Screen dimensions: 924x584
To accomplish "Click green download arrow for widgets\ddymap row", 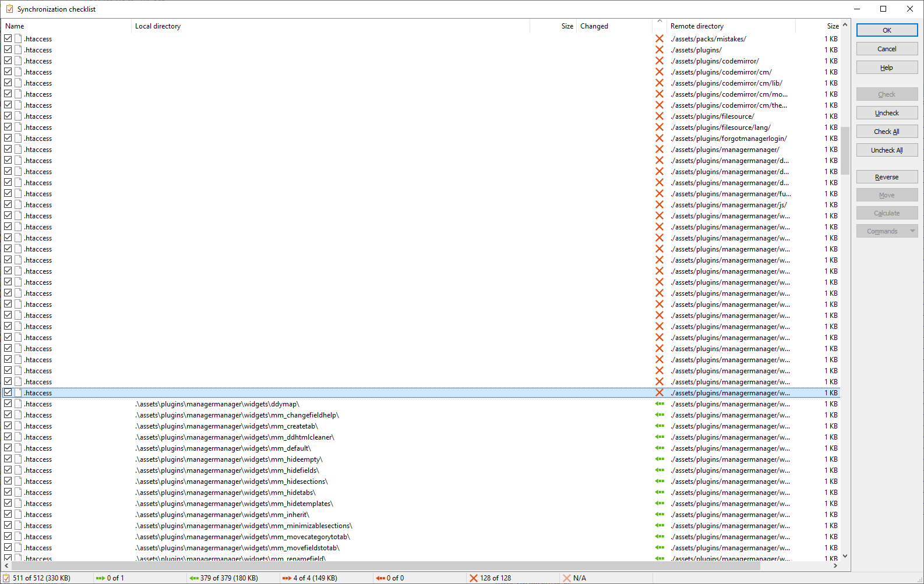I will 659,404.
